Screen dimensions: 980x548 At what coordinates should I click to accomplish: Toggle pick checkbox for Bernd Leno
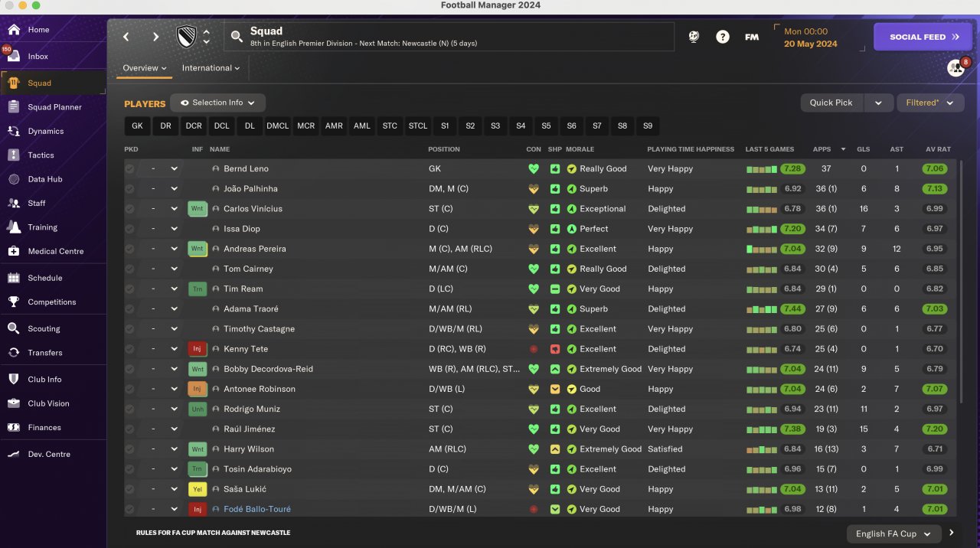coord(129,168)
